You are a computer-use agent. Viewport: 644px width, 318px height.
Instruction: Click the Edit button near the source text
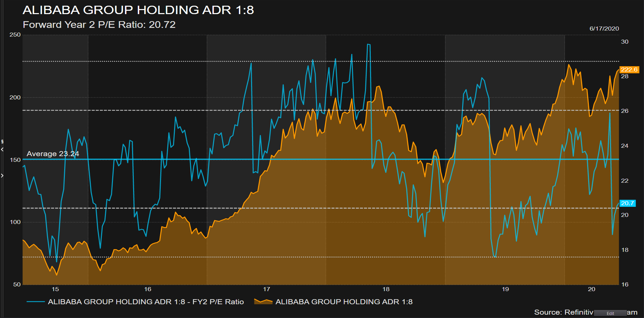(610, 313)
